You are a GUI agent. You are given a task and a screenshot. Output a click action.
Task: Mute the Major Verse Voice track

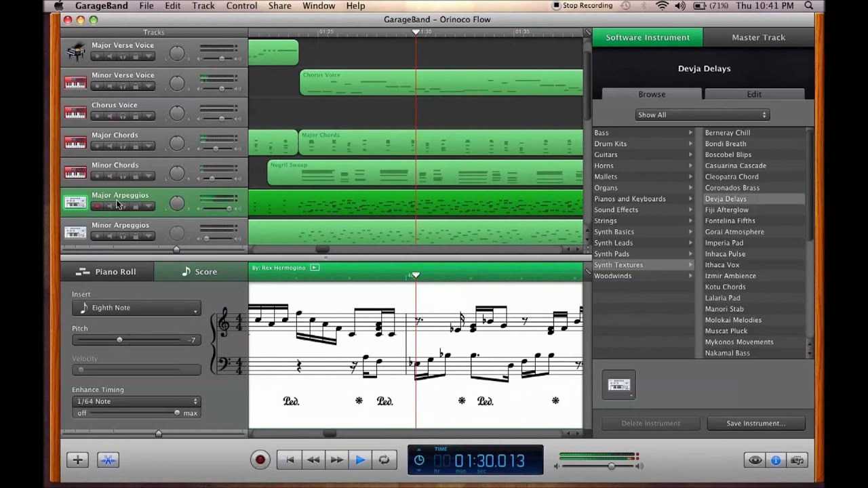[x=109, y=56]
